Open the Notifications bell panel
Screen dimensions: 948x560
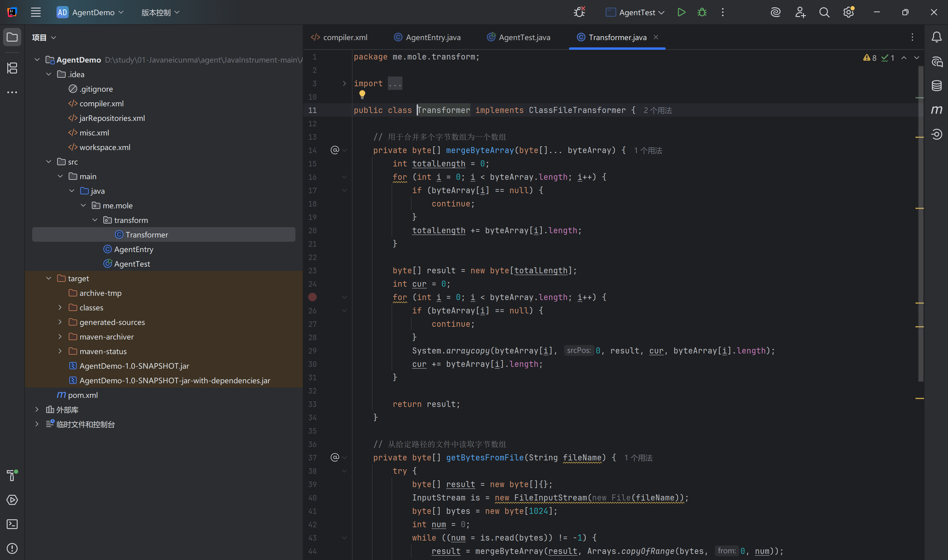pyautogui.click(x=936, y=37)
